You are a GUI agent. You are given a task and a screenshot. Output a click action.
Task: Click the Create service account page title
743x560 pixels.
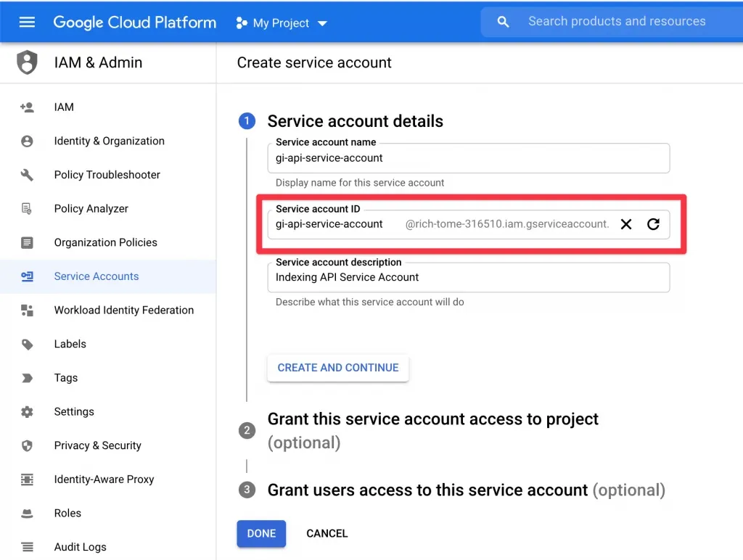[x=314, y=62]
